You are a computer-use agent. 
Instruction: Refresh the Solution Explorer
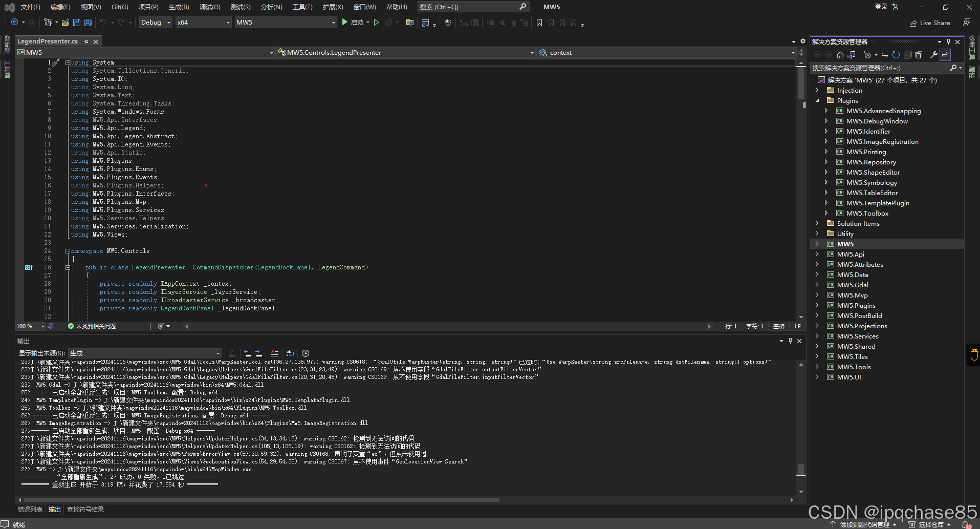(896, 55)
